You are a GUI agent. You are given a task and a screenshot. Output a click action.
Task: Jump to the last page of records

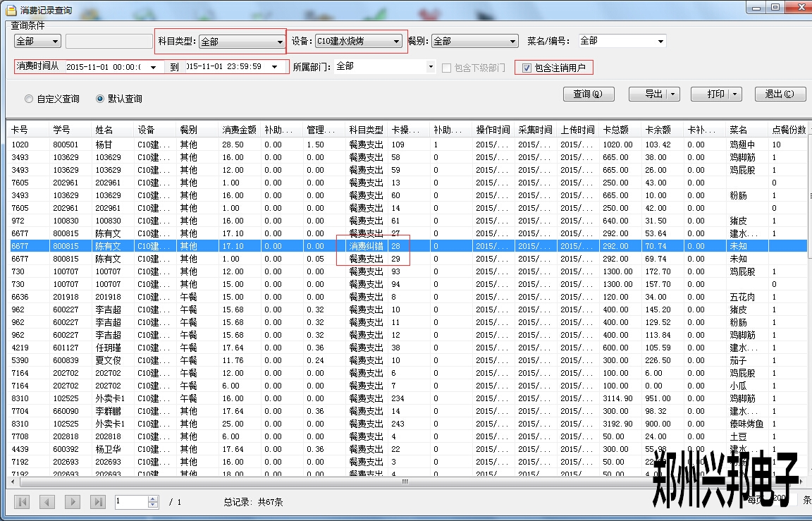(98, 502)
